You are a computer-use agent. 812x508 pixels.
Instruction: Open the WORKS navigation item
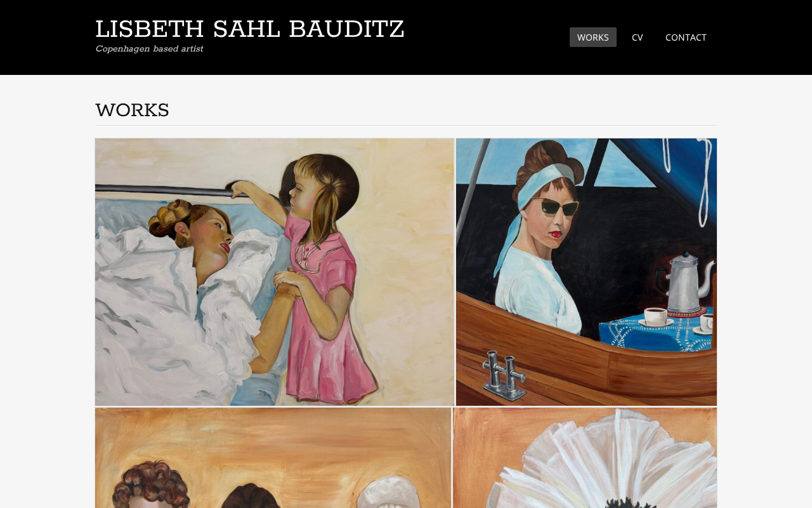[593, 37]
